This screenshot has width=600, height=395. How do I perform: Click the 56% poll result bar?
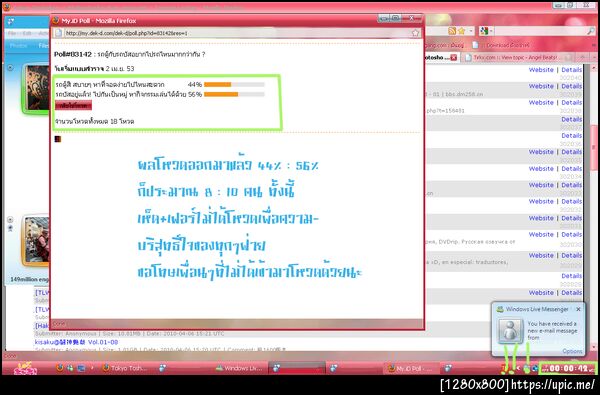(234, 94)
